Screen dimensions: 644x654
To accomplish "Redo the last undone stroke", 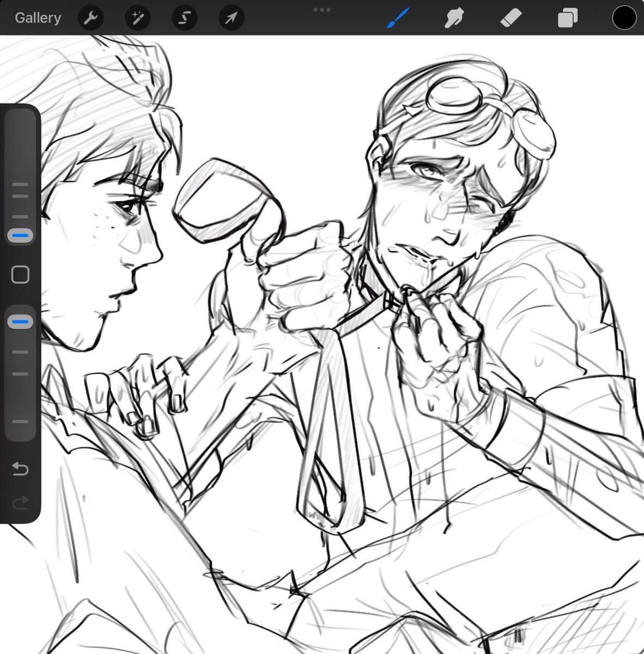I will coord(20,502).
